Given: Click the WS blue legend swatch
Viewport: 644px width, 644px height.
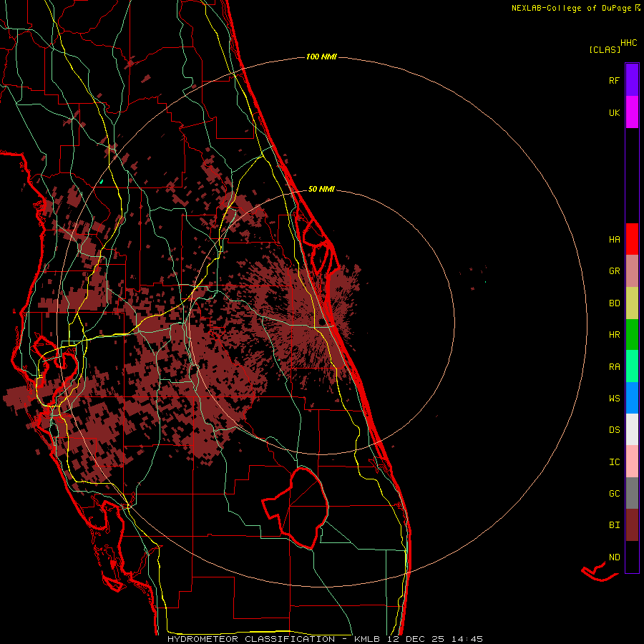Looking at the screenshot, I should click(x=632, y=398).
